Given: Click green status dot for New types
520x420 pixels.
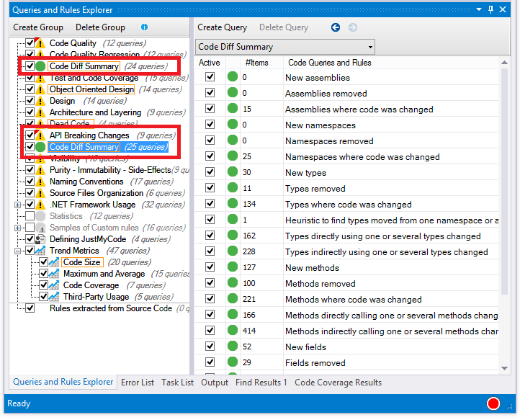Looking at the screenshot, I should (233, 172).
